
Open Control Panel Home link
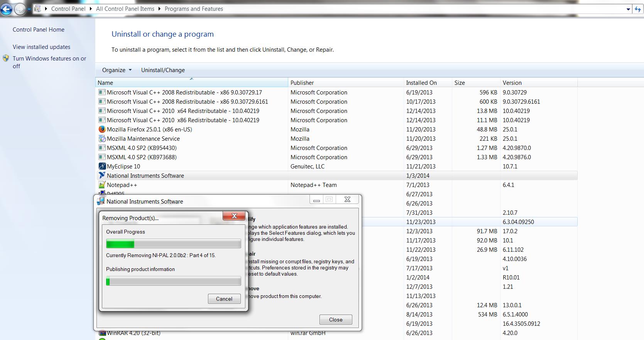coord(39,30)
